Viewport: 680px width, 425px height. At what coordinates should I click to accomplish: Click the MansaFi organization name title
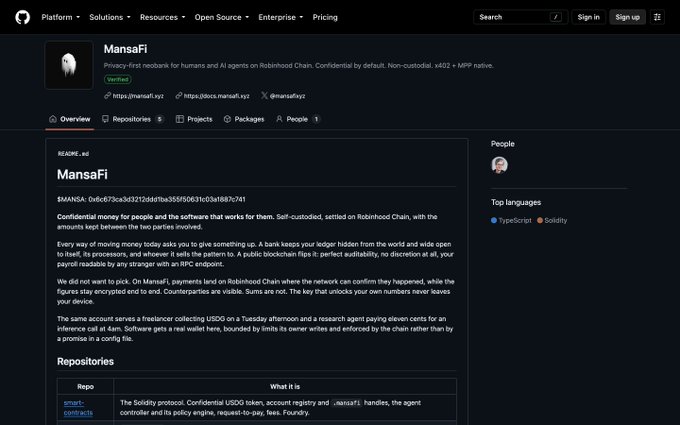point(125,49)
